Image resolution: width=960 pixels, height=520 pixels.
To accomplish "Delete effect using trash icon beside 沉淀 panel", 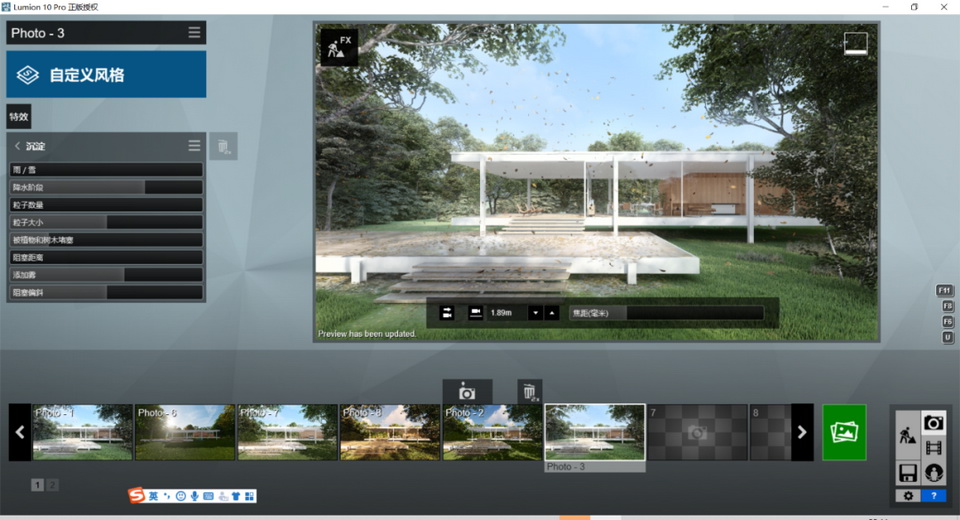I will click(223, 147).
